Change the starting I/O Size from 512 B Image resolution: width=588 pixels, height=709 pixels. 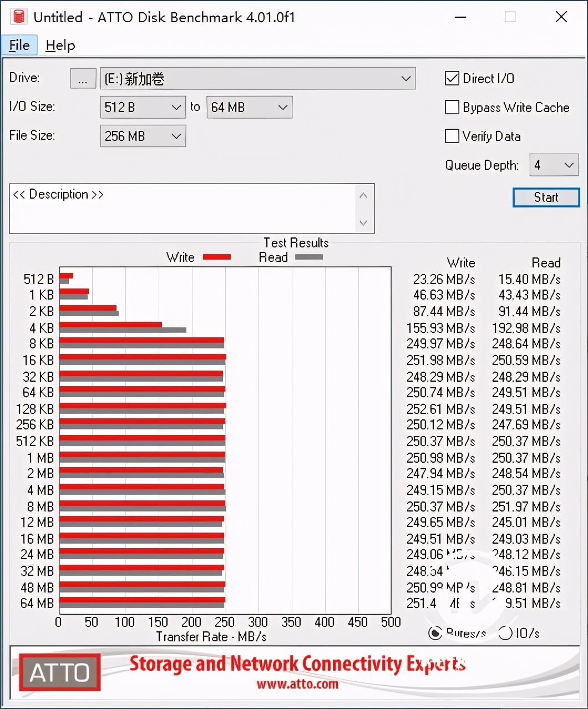(176, 107)
